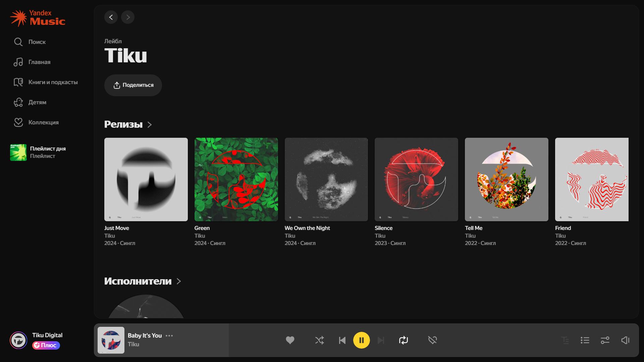Toggle shuffle playback
644x362 pixels.
319,340
